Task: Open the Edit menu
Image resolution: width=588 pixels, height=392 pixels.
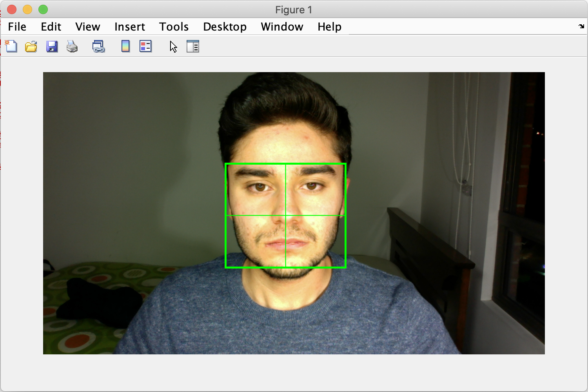Action: pos(51,27)
